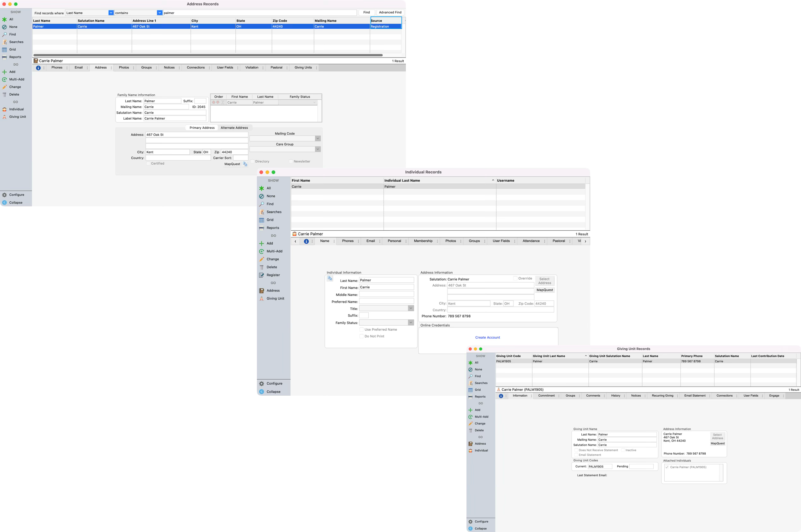Click MapQuest button in Address Records
Image resolution: width=801 pixels, height=532 pixels.
pos(232,164)
